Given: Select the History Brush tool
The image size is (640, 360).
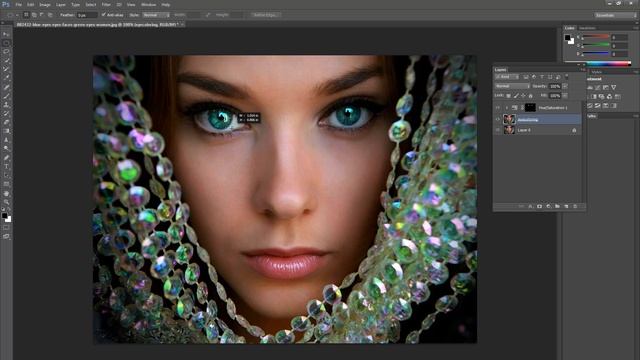Looking at the screenshot, I should (x=6, y=114).
